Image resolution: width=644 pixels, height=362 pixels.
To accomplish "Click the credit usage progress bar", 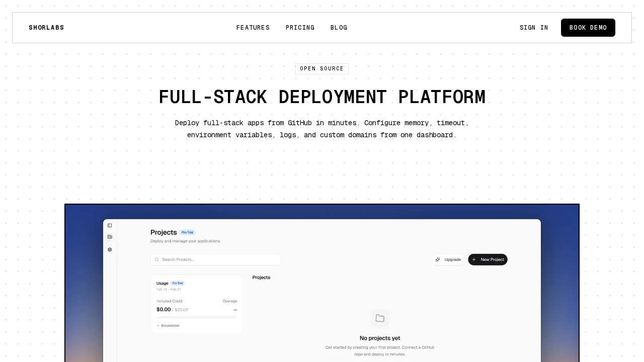I will [196, 317].
